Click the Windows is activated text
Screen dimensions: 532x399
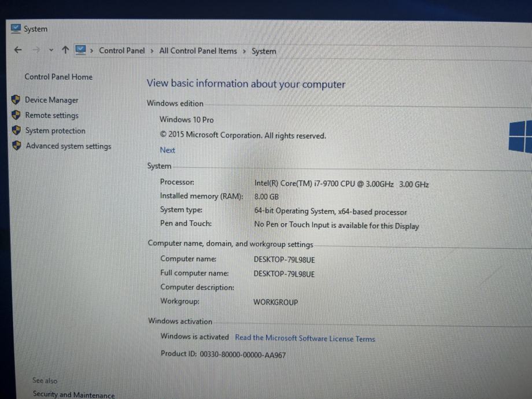point(195,336)
